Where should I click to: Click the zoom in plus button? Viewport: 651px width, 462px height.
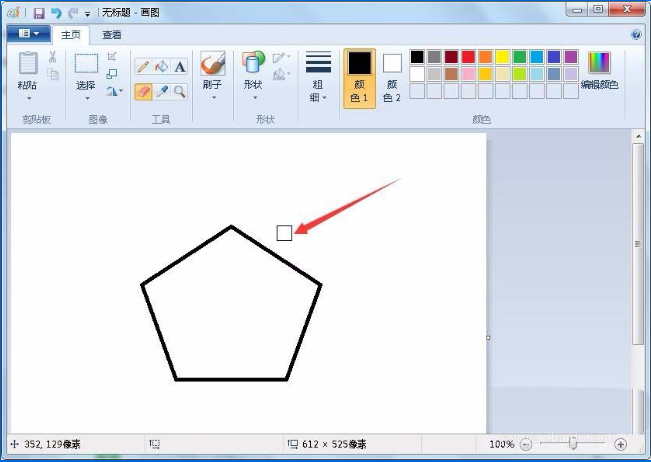(x=620, y=444)
